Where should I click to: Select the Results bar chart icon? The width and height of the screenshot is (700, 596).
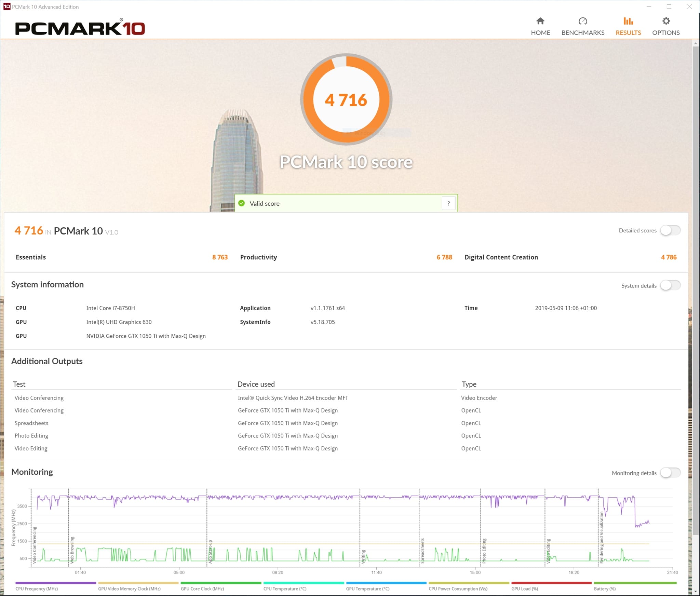click(x=628, y=21)
